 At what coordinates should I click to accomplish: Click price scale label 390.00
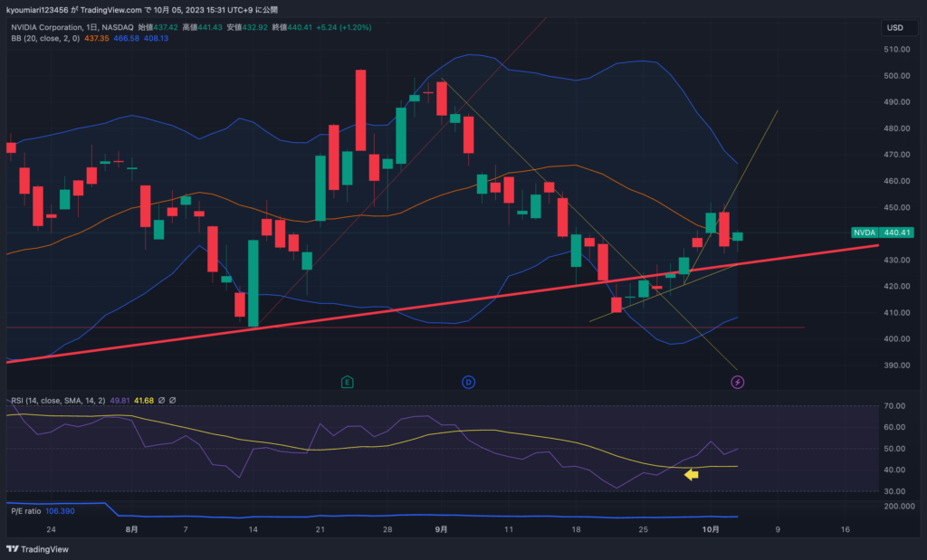click(x=897, y=365)
